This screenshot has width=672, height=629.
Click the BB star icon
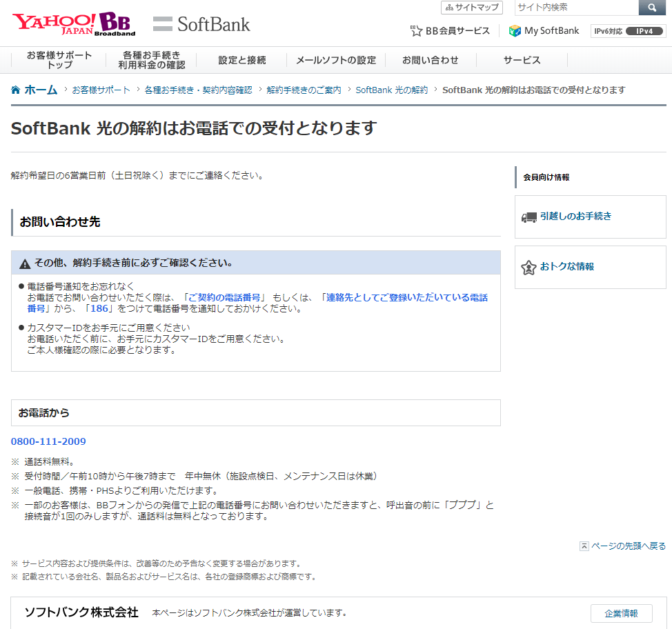coord(416,31)
